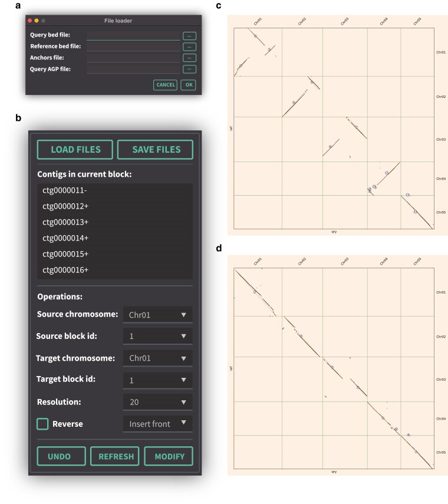The height and width of the screenshot is (504, 448).
Task: Click browse button for Reference bed file
Action: (189, 47)
